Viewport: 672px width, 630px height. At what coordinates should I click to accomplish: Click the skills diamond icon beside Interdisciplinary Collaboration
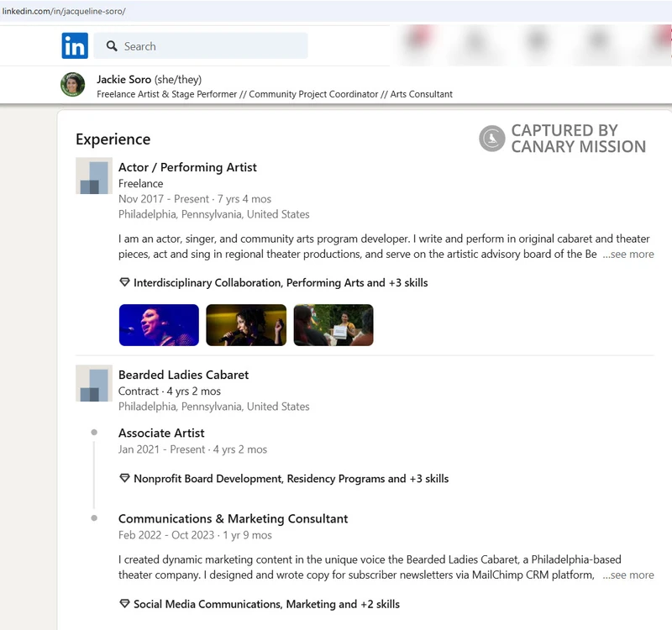click(124, 282)
